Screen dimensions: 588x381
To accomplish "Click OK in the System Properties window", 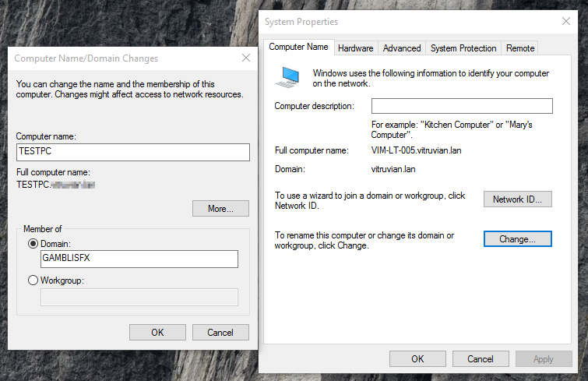I will click(417, 358).
